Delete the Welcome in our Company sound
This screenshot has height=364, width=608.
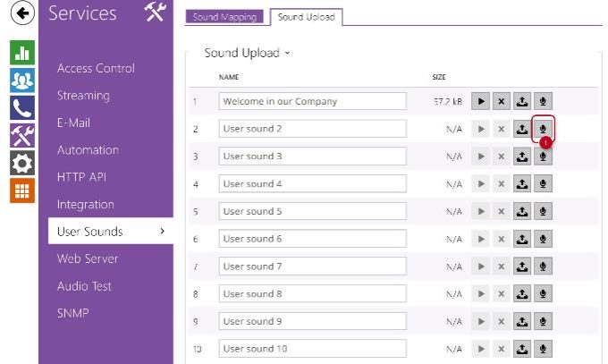pyautogui.click(x=501, y=102)
